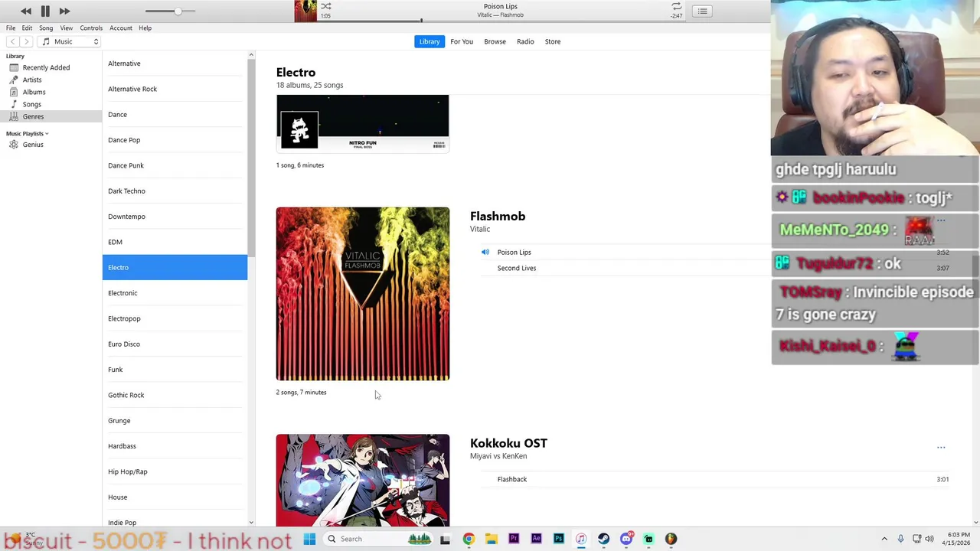Click the Flashmob album cover
Viewport: 980px width, 551px height.
(363, 294)
